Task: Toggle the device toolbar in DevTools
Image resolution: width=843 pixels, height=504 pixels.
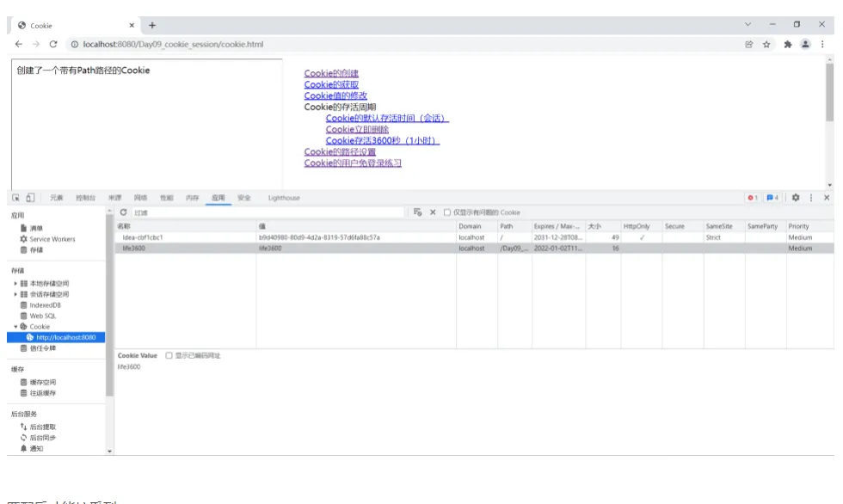Action: pyautogui.click(x=30, y=198)
